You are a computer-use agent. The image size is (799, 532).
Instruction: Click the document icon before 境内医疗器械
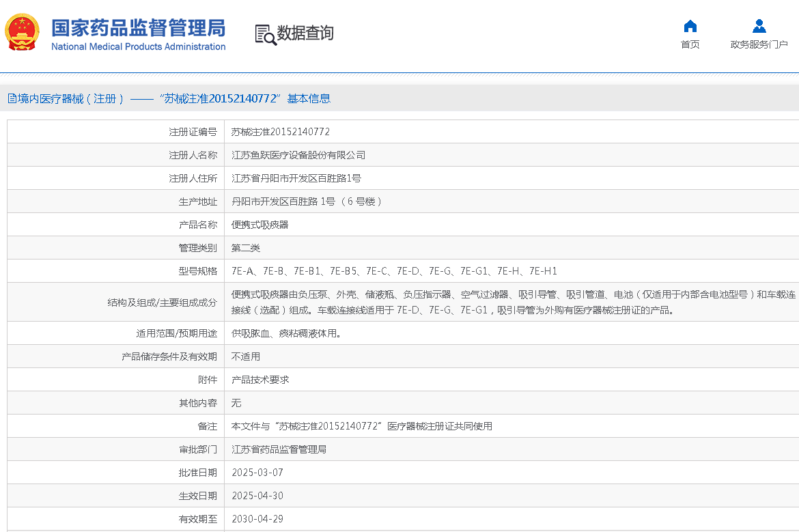click(12, 98)
